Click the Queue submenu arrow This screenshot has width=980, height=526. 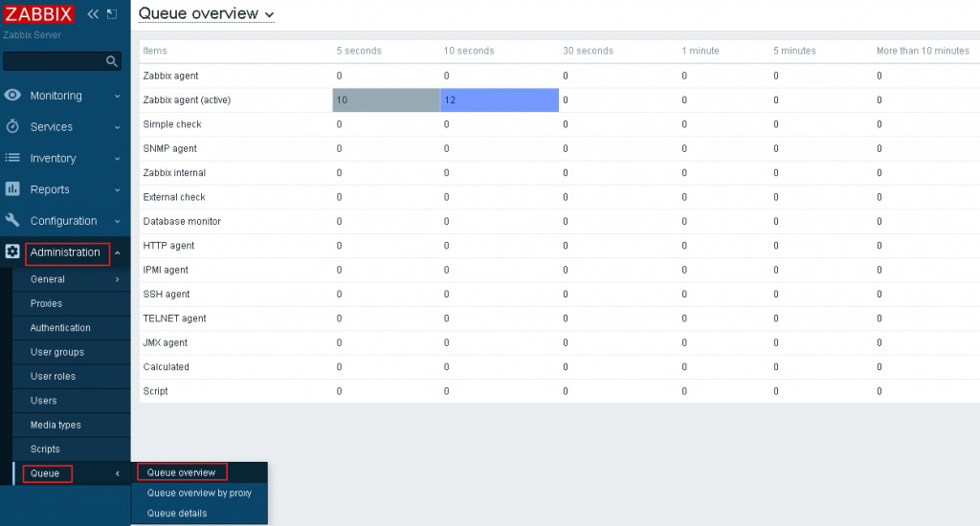click(117, 473)
